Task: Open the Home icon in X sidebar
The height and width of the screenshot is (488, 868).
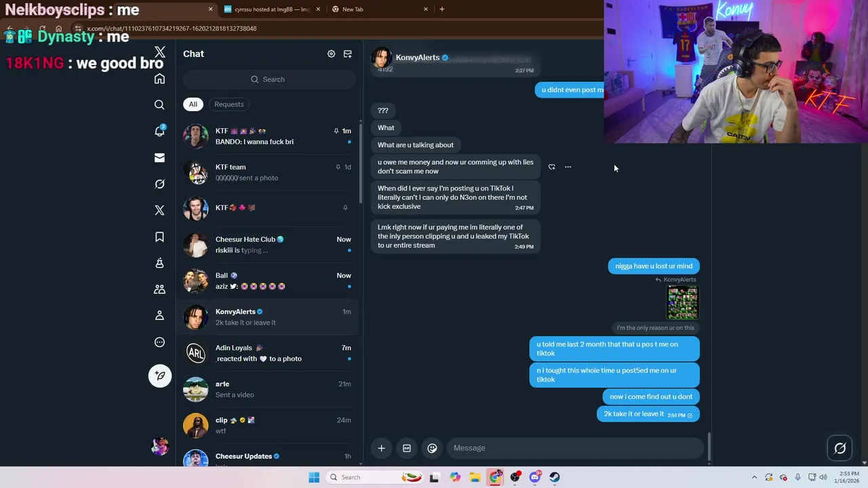Action: click(x=159, y=79)
